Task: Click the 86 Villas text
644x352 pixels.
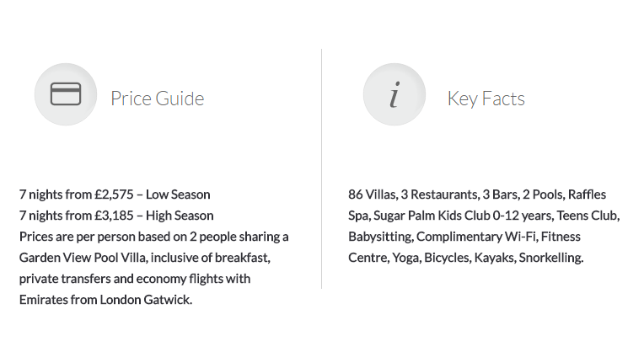Action: point(373,195)
